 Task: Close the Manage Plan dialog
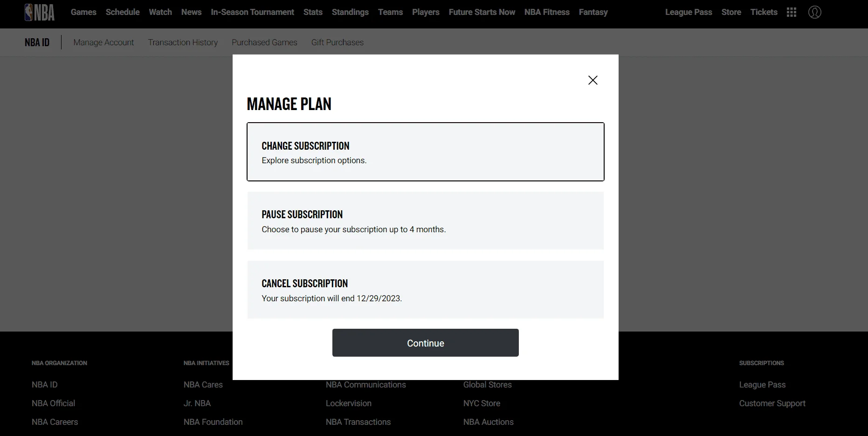[x=593, y=80]
